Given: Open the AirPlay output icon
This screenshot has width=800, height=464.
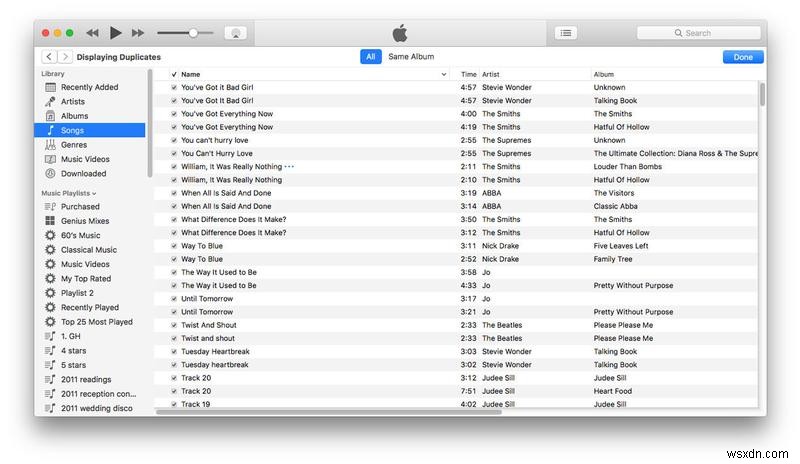Looking at the screenshot, I should click(235, 33).
